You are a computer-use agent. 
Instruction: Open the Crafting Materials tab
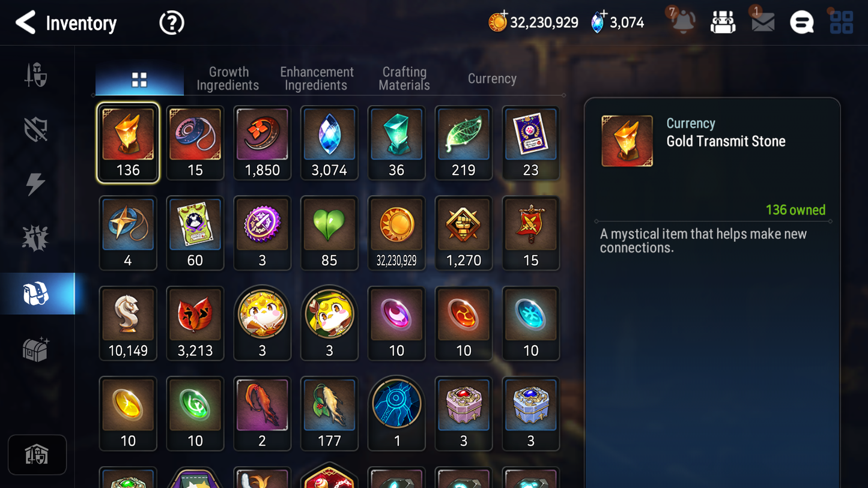[404, 79]
